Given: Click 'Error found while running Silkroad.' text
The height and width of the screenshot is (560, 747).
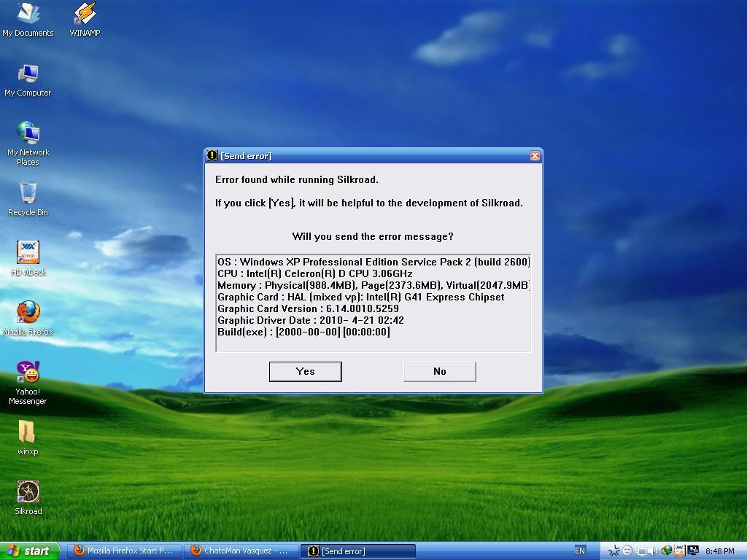Looking at the screenshot, I should click(x=296, y=179).
